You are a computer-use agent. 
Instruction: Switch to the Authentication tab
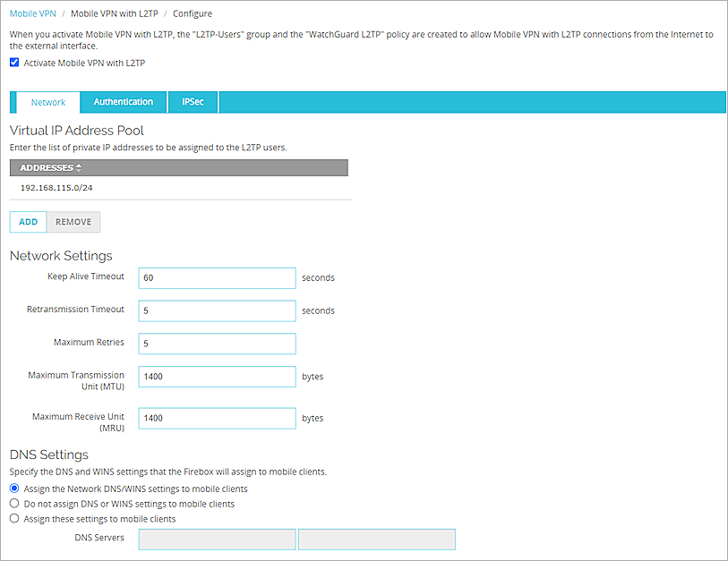coord(123,101)
